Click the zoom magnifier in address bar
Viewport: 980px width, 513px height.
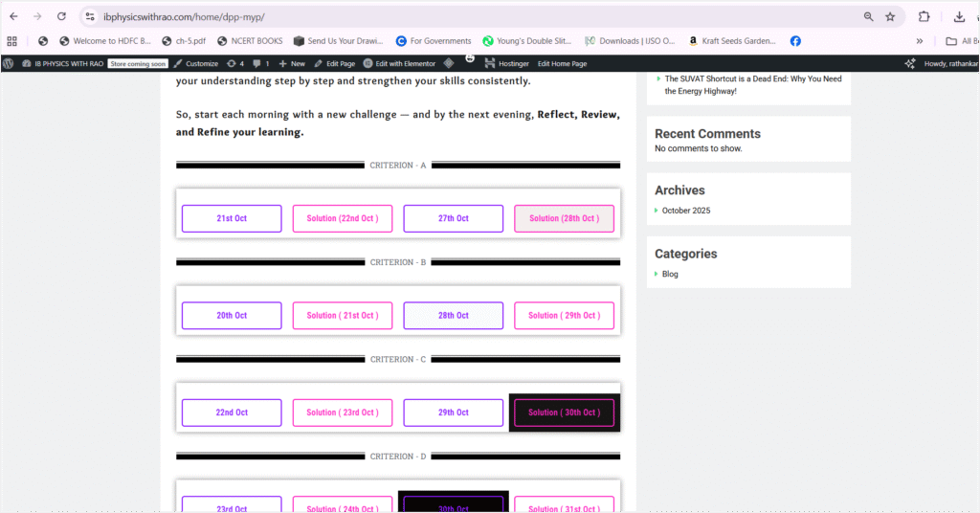pos(868,16)
